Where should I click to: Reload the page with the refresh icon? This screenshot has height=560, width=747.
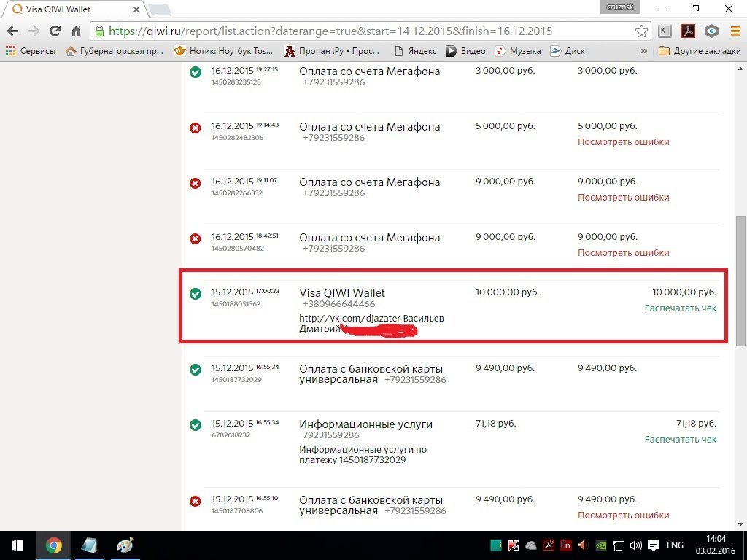55,31
